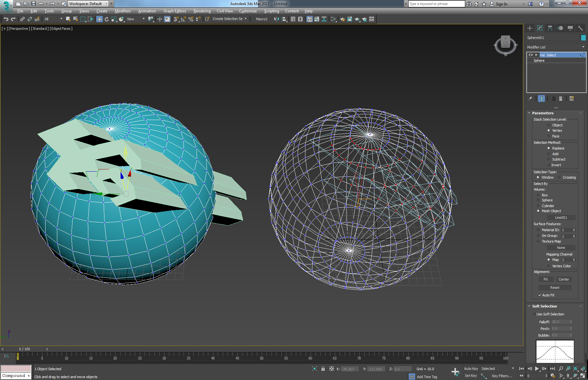Viewport: 588px width, 380px height.
Task: Select the Face stack selection level
Action: (549, 136)
